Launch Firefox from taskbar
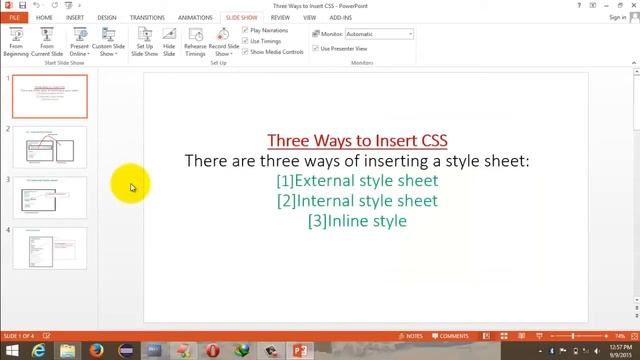 click(x=97, y=351)
